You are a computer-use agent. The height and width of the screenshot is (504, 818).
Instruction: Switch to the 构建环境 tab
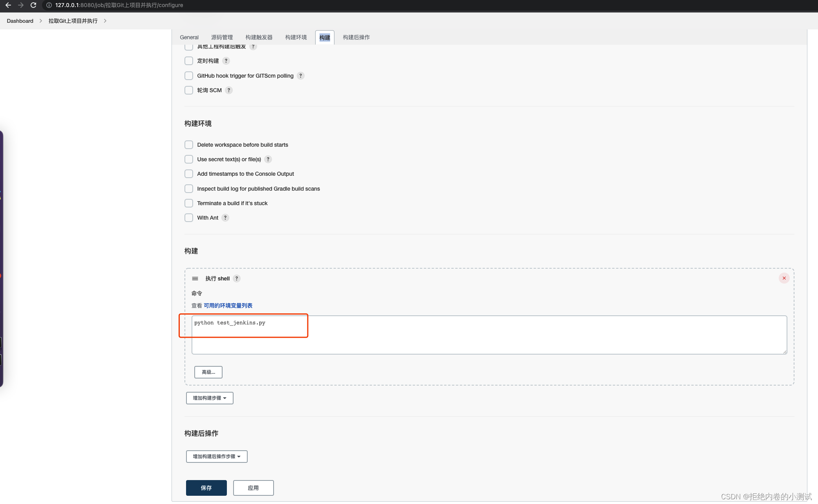(x=296, y=37)
